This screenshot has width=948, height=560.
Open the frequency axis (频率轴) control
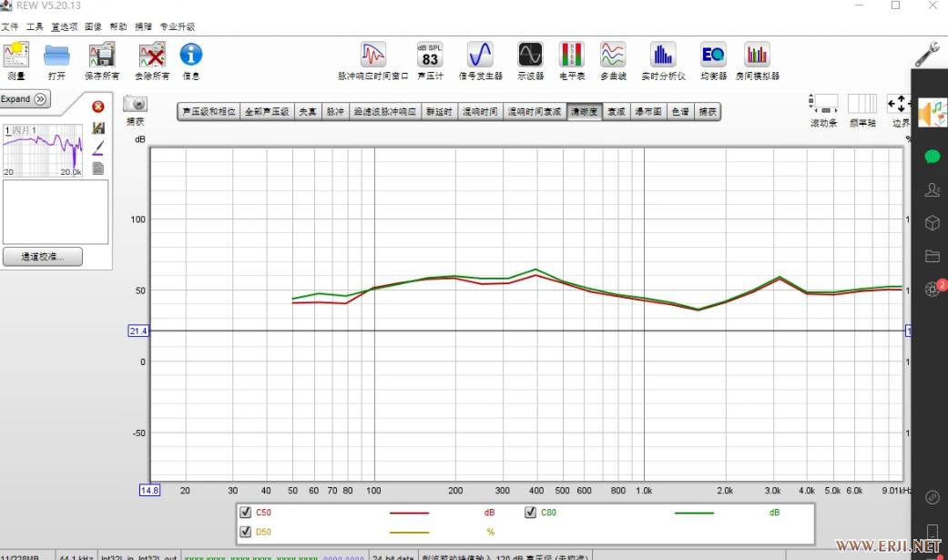pos(861,105)
